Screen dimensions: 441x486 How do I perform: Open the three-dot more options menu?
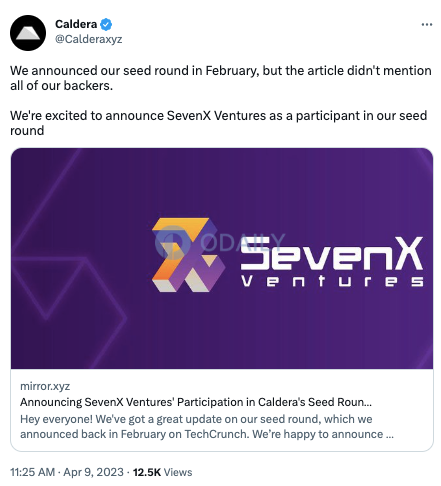coord(427,24)
